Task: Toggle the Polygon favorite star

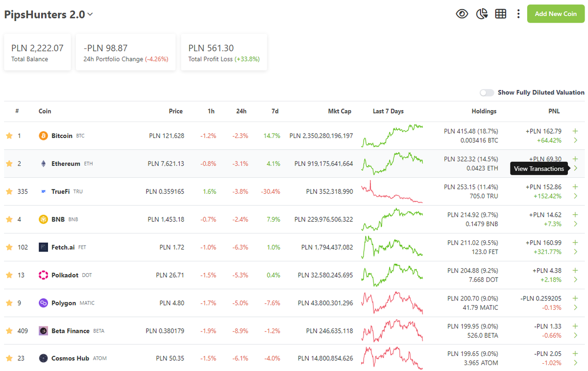Action: pos(9,303)
